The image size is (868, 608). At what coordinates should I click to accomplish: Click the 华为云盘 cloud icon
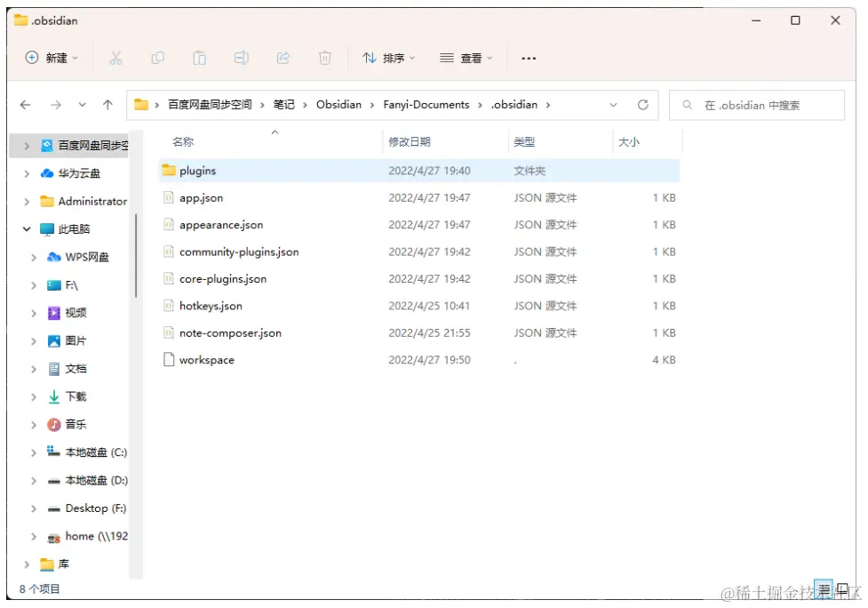[x=47, y=173]
